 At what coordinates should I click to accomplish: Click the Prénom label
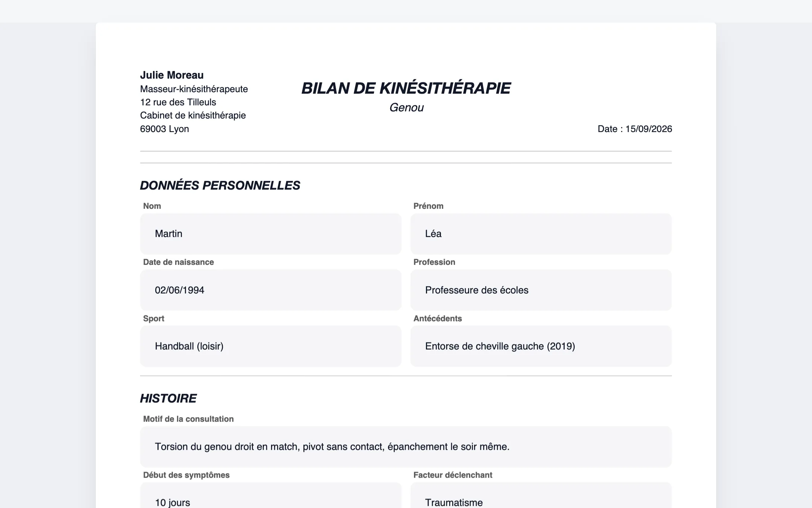click(428, 206)
